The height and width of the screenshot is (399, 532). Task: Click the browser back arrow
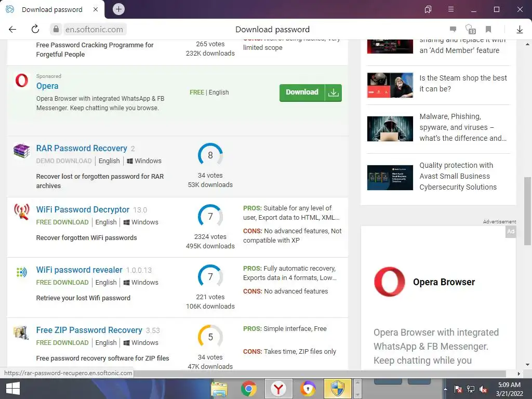point(12,29)
